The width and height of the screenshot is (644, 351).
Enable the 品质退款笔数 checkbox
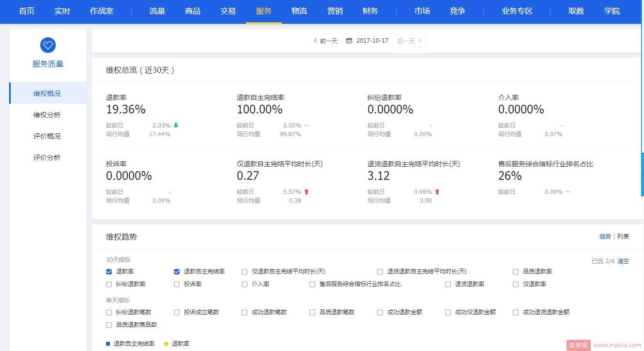coord(312,312)
